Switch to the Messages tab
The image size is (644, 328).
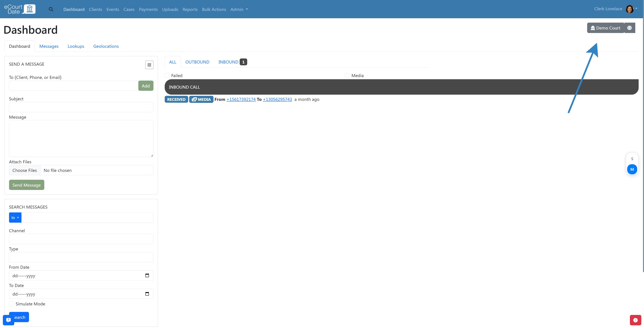pos(49,46)
